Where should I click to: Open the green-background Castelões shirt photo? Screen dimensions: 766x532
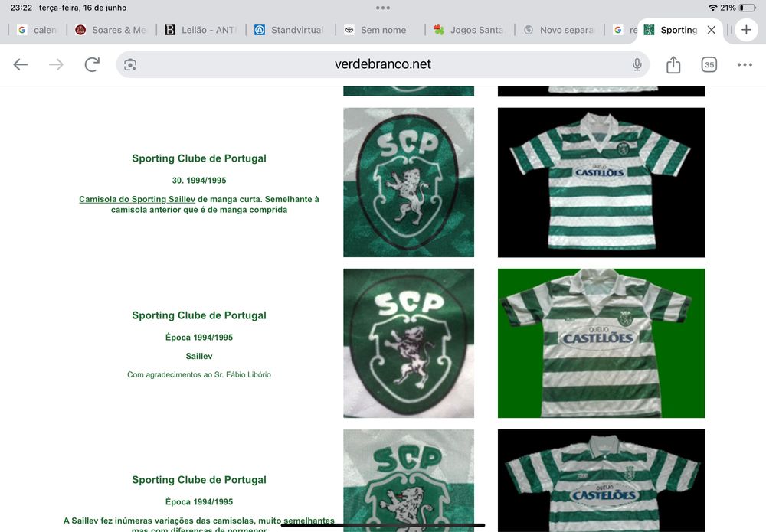(601, 343)
